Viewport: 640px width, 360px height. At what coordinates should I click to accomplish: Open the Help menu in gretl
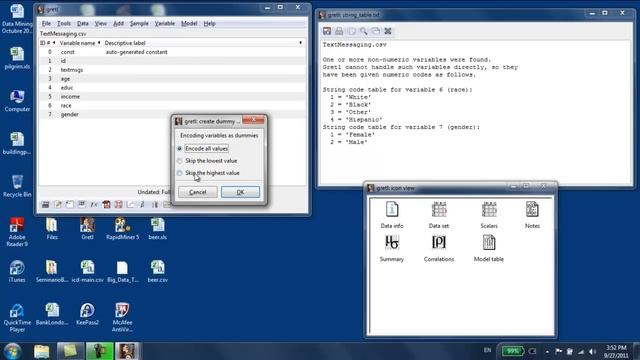[209, 24]
